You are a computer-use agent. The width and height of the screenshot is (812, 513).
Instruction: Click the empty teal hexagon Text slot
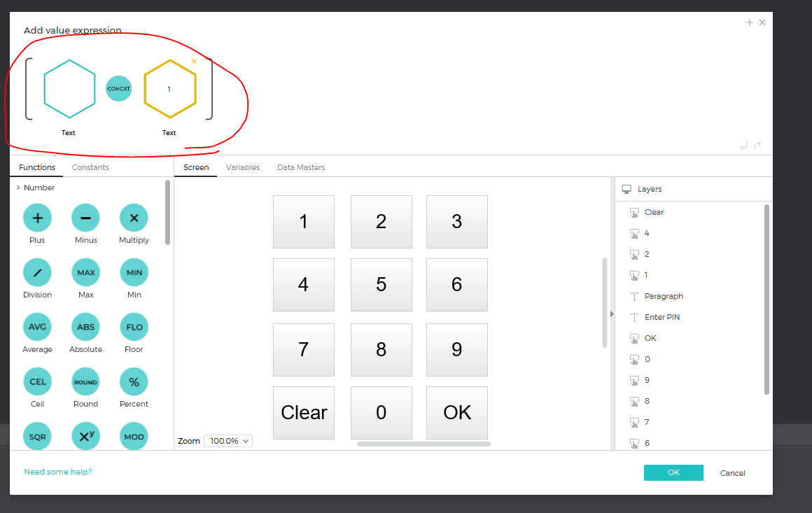(69, 89)
